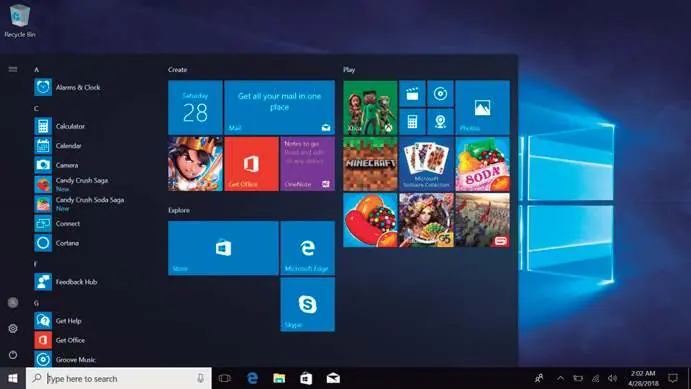Open the G5 hidden object game tile
This screenshot has height=389, width=691.
(x=426, y=220)
